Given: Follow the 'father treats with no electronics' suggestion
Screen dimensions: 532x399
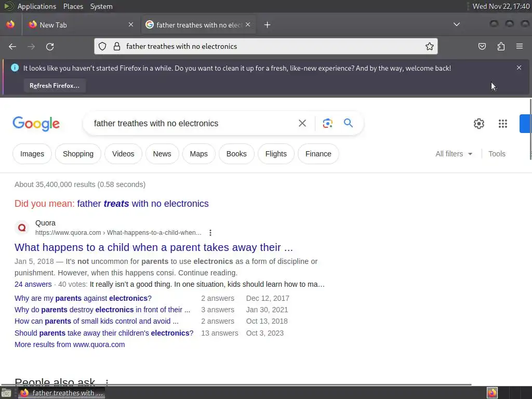Looking at the screenshot, I should tap(143, 204).
